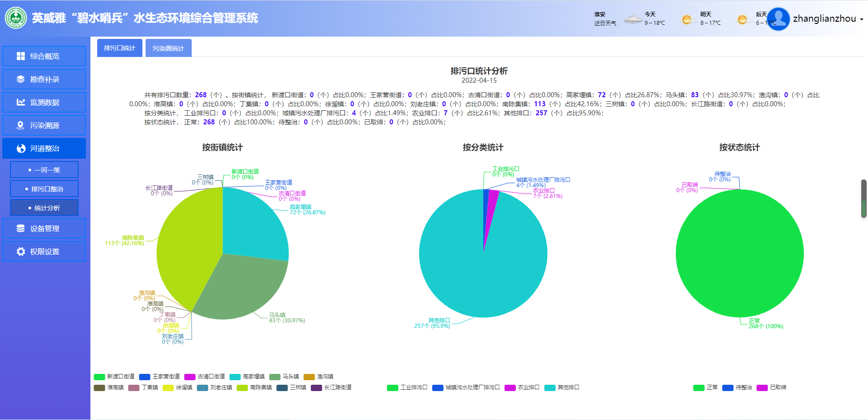Screen dimensions: 868x420
Task: Click the 污染溯源 location pin icon
Action: pos(21,125)
